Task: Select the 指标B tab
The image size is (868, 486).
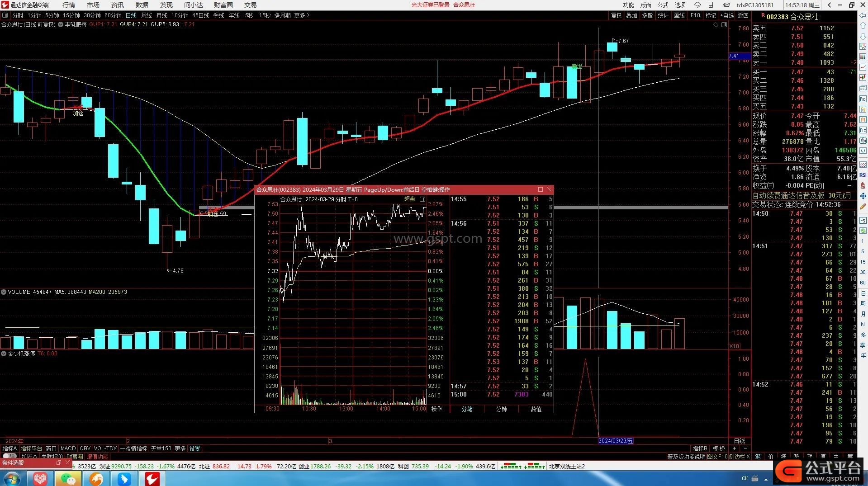Action: [x=700, y=448]
